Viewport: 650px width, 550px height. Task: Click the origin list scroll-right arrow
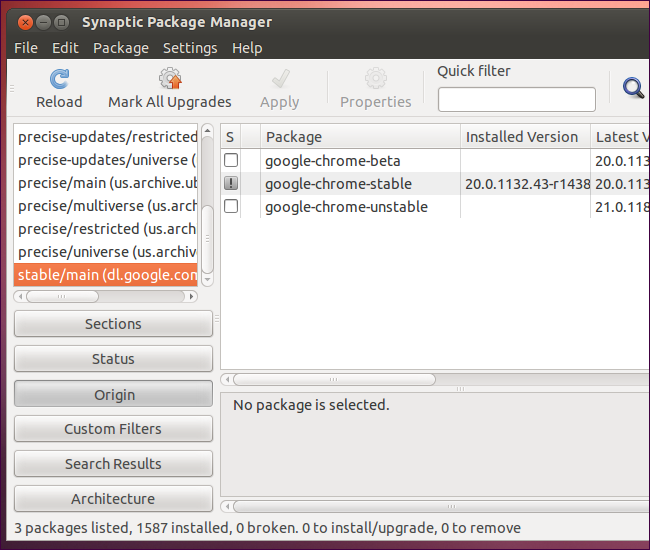tap(191, 297)
